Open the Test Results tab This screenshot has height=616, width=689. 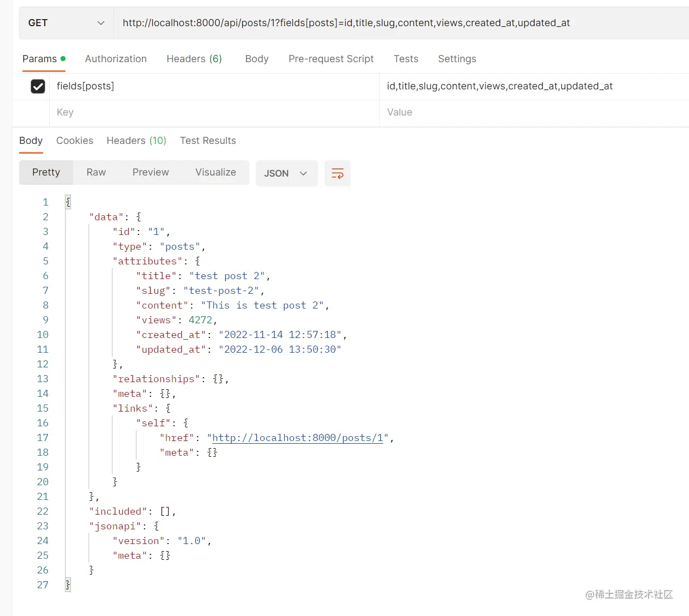208,141
